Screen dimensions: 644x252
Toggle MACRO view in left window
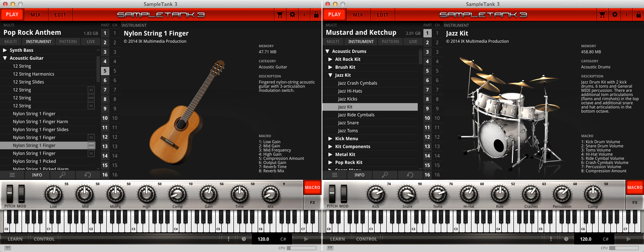coord(312,187)
